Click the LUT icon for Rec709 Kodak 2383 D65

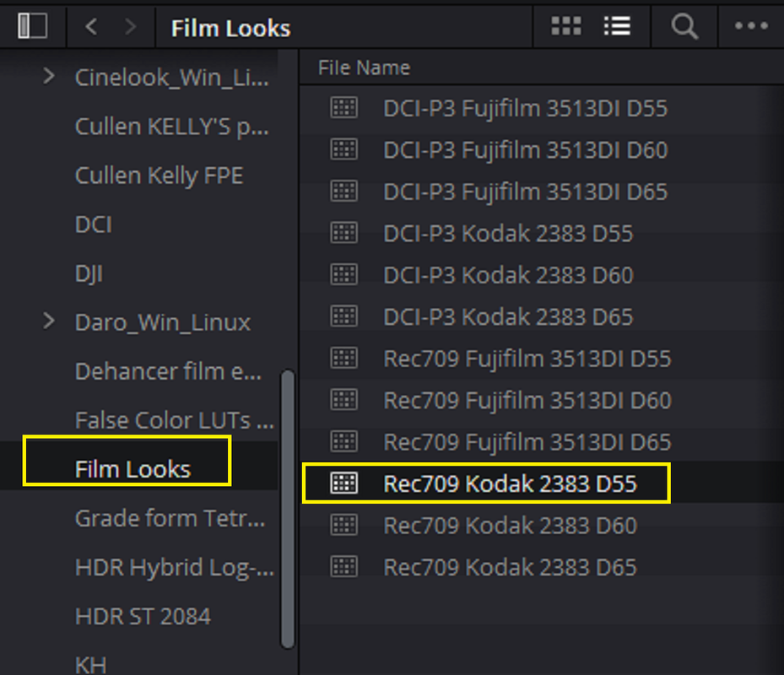[x=344, y=567]
